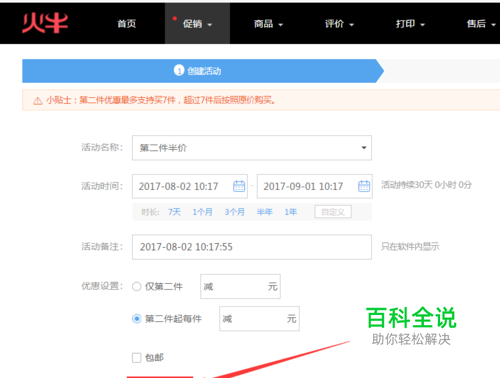Set duration to 1年

pyautogui.click(x=290, y=212)
